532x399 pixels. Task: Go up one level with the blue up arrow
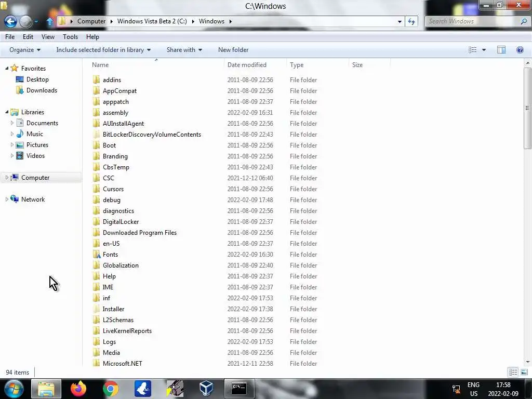point(49,21)
